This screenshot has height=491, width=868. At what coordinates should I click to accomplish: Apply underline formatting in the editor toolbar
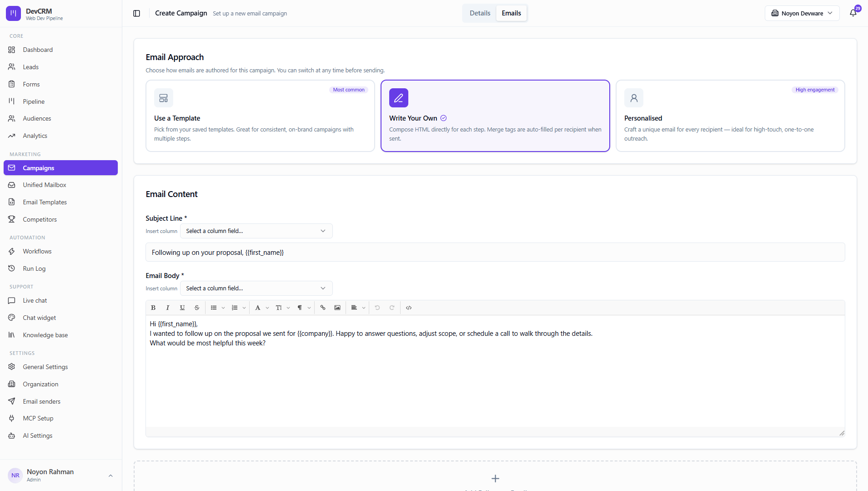pyautogui.click(x=182, y=308)
